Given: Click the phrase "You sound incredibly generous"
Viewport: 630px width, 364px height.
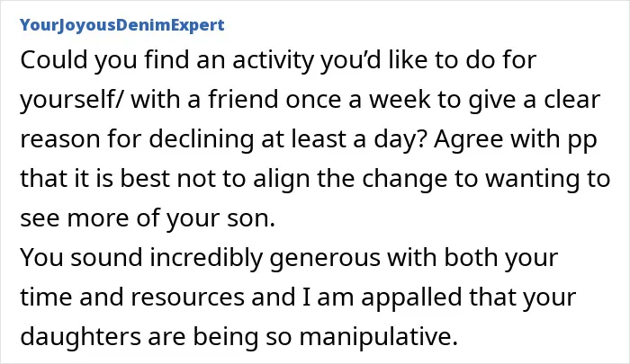Looking at the screenshot, I should tap(200, 258).
